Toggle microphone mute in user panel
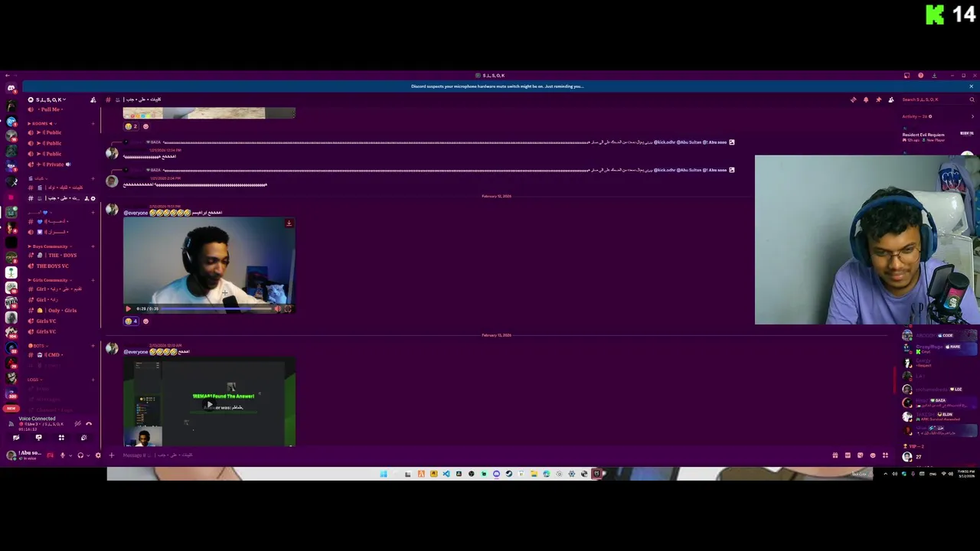This screenshot has height=551, width=980. click(63, 455)
